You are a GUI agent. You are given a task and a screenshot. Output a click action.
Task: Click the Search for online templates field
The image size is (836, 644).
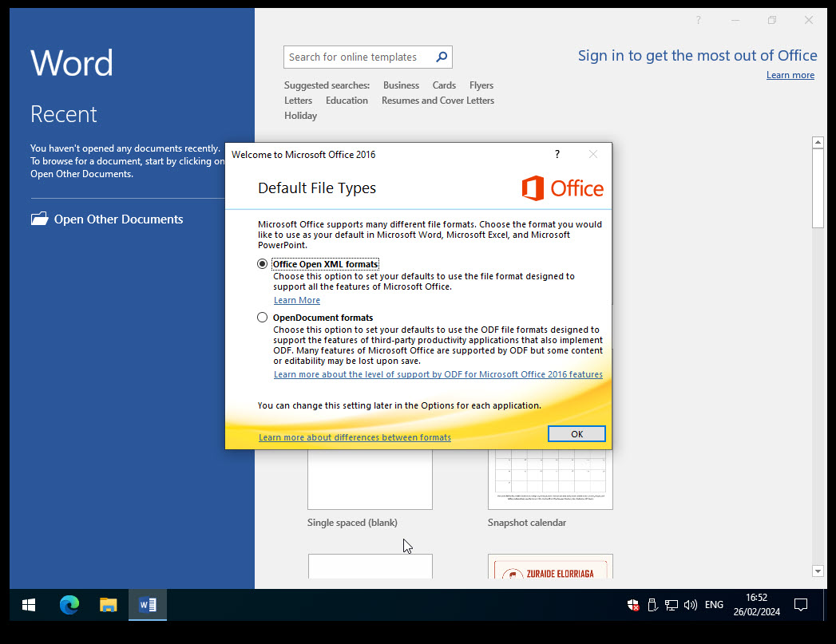[x=358, y=57]
